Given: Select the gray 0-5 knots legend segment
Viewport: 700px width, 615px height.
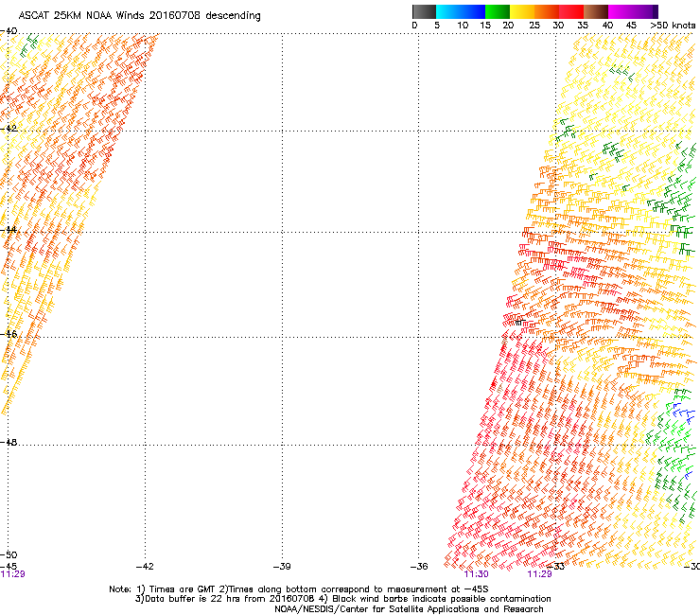Looking at the screenshot, I should (x=424, y=11).
